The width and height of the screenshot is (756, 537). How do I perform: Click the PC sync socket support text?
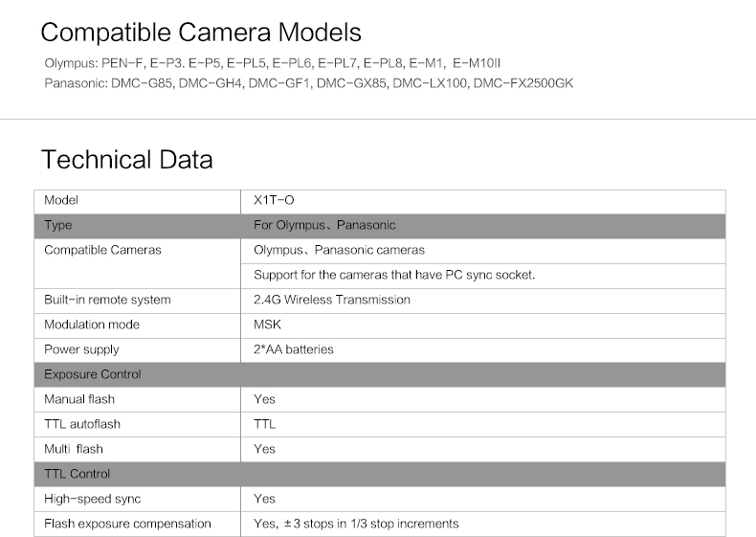point(393,275)
